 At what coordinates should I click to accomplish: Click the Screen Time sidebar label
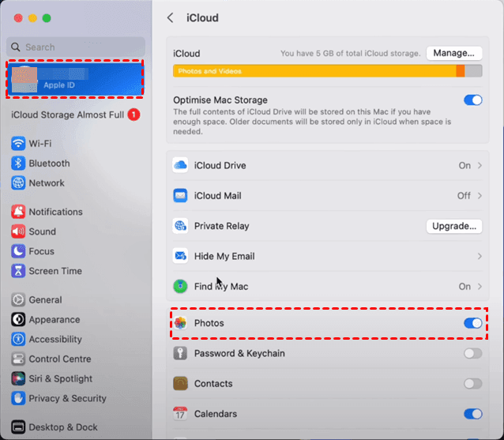(x=55, y=271)
